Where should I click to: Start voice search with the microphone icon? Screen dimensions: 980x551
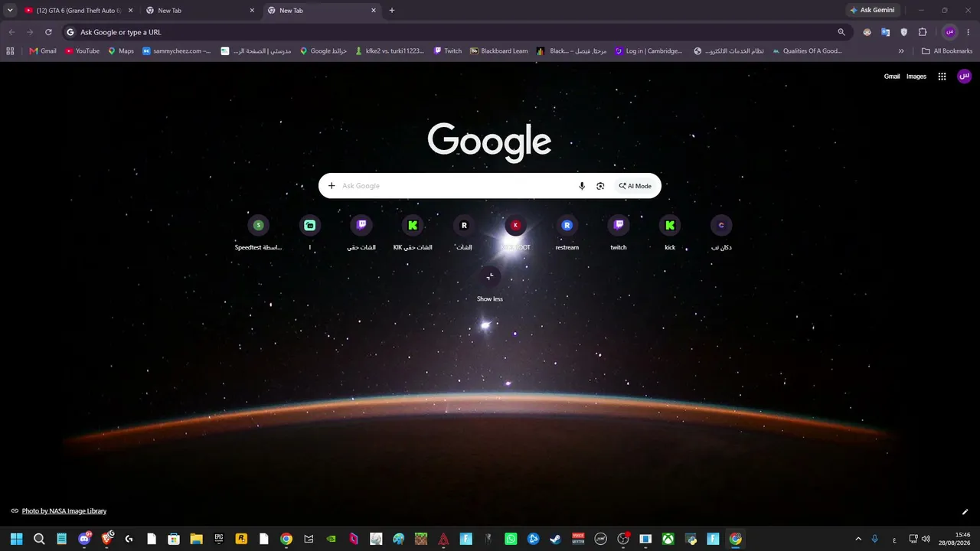tap(582, 186)
